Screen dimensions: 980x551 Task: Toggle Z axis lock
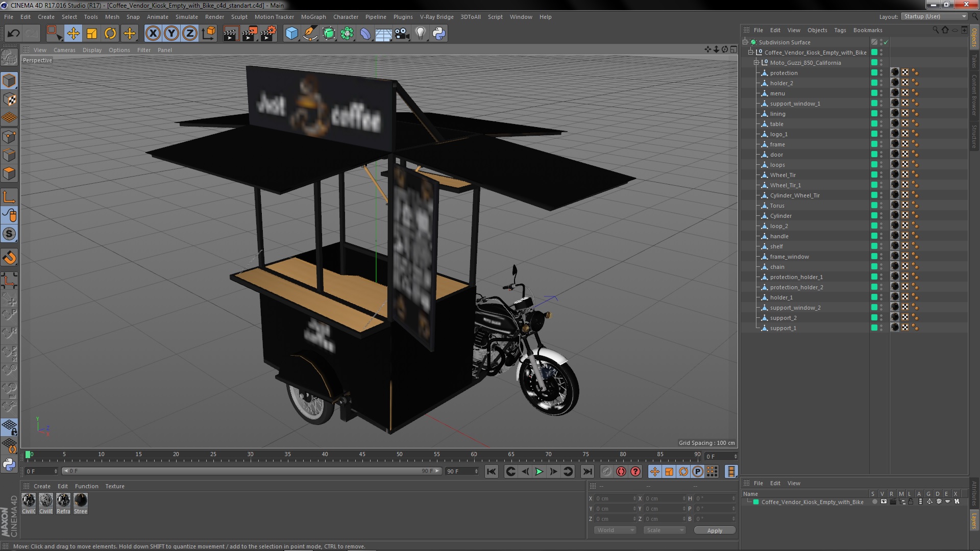point(190,34)
